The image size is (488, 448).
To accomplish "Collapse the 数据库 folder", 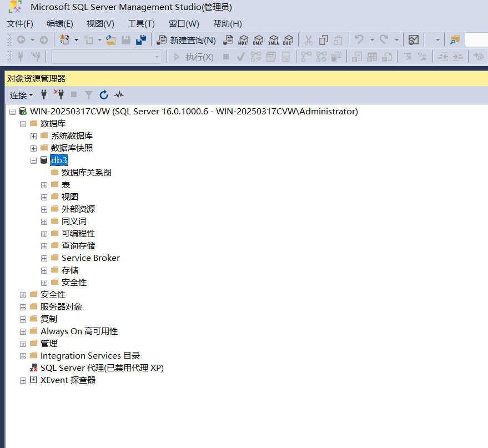I will pyautogui.click(x=23, y=124).
